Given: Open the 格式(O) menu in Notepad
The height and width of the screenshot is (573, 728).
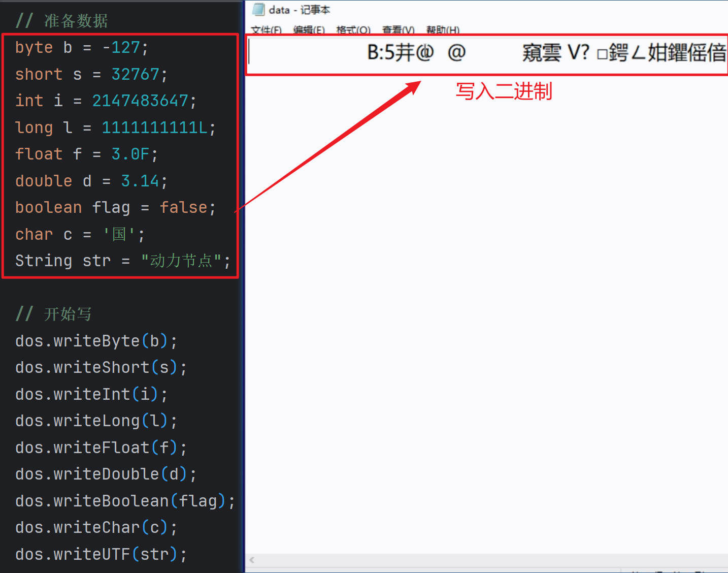Looking at the screenshot, I should (x=353, y=30).
